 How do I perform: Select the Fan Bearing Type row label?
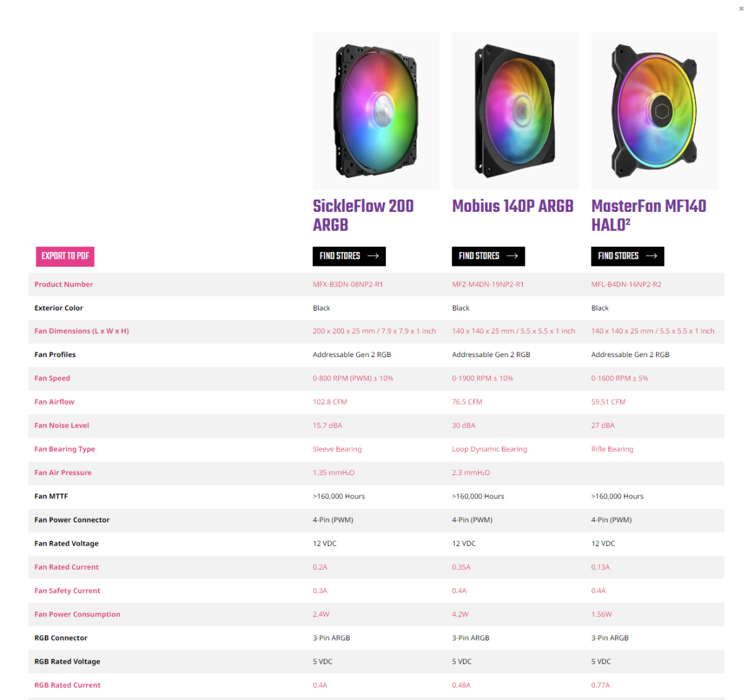(x=65, y=449)
